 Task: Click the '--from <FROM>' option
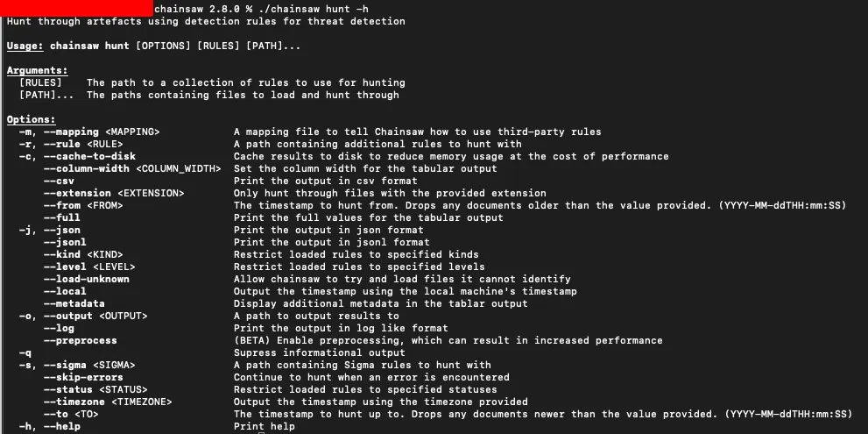click(83, 205)
